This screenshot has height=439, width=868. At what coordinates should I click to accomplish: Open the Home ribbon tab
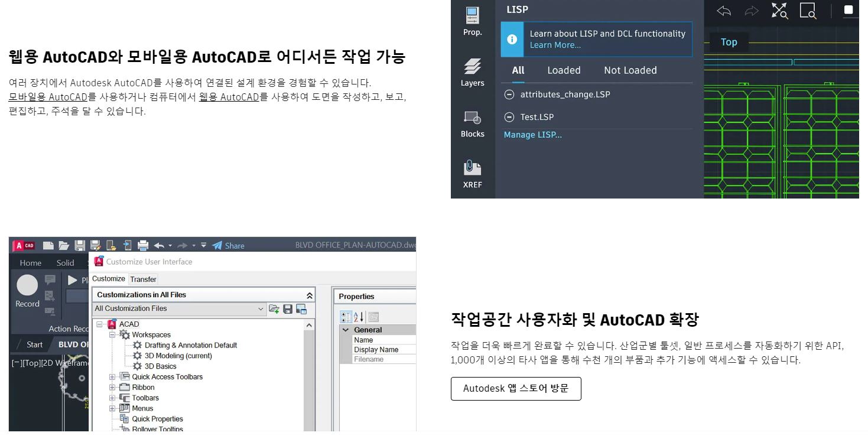[x=31, y=263]
